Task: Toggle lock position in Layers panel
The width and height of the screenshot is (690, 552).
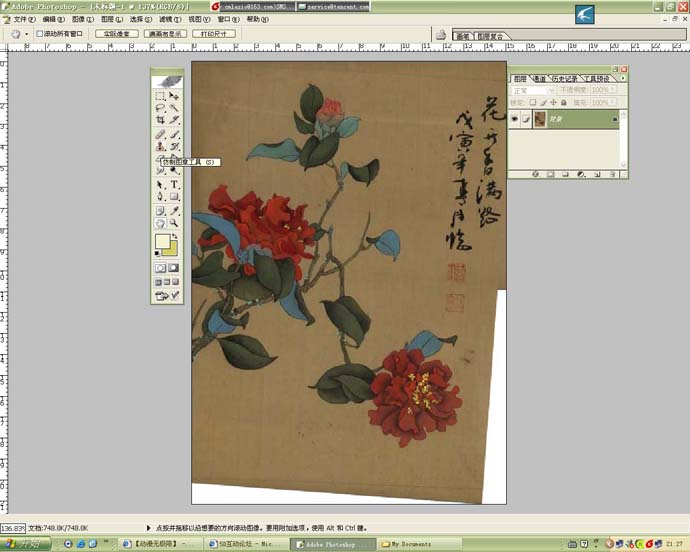Action: click(553, 103)
